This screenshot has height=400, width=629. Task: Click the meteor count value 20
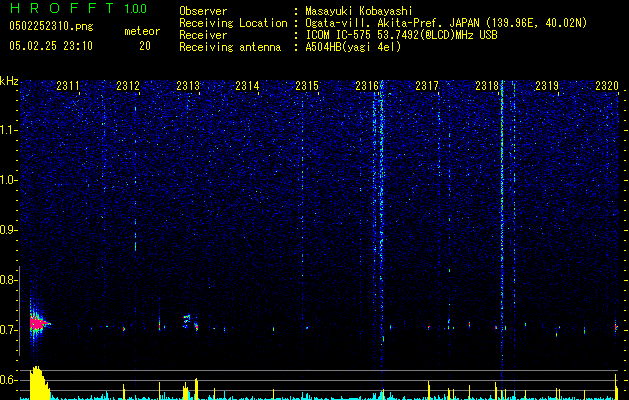tap(145, 46)
